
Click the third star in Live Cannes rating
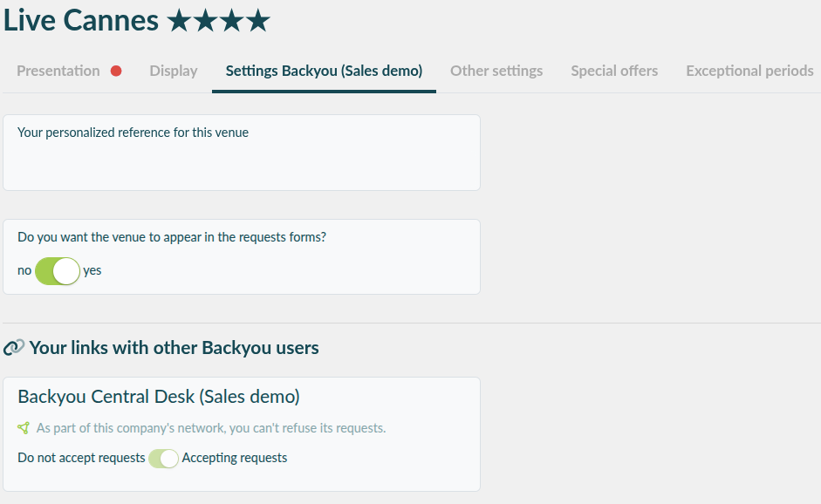(x=232, y=21)
